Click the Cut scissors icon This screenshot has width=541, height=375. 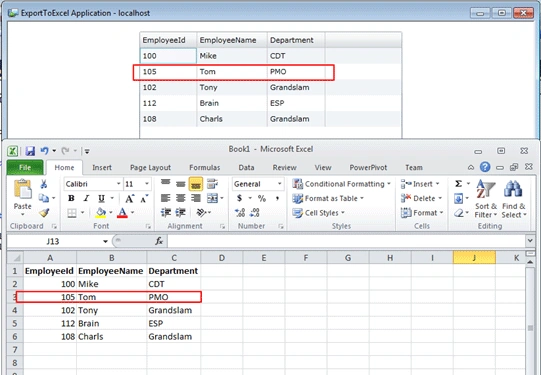pyautogui.click(x=44, y=184)
